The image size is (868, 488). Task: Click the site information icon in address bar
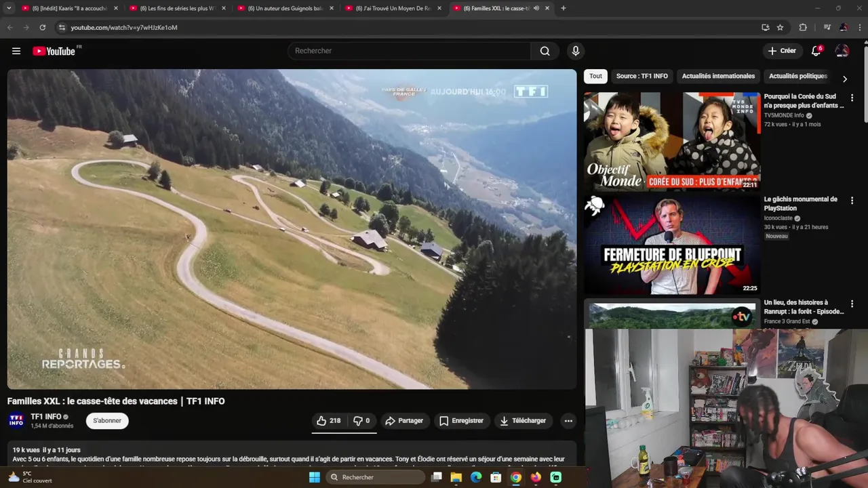tap(62, 27)
